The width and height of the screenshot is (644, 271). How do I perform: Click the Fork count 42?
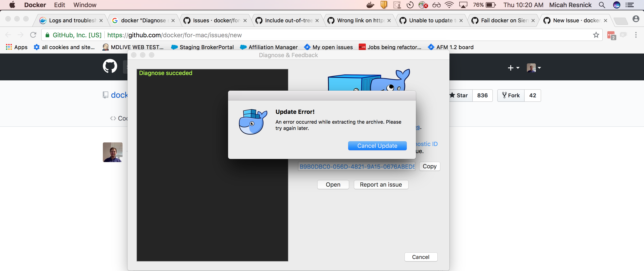(x=532, y=96)
